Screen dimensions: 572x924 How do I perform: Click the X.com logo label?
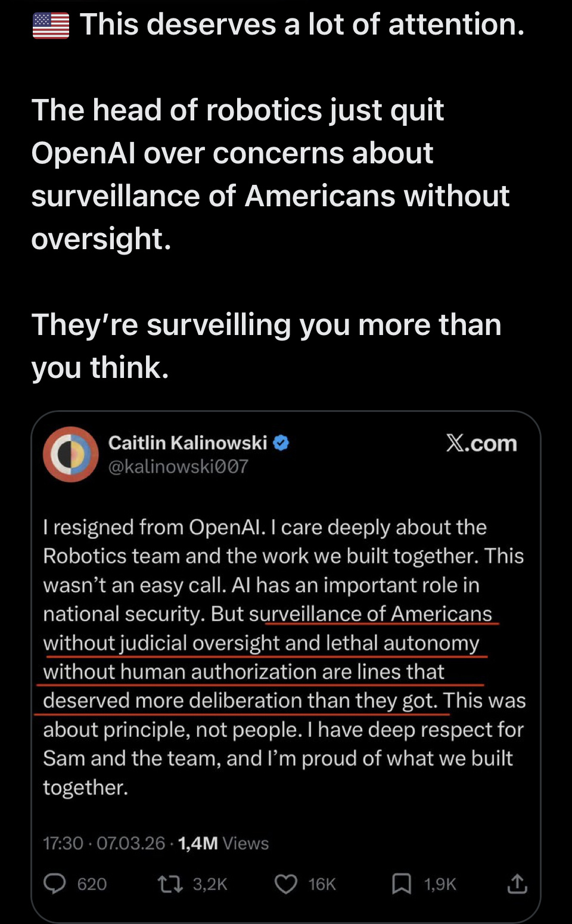(481, 444)
